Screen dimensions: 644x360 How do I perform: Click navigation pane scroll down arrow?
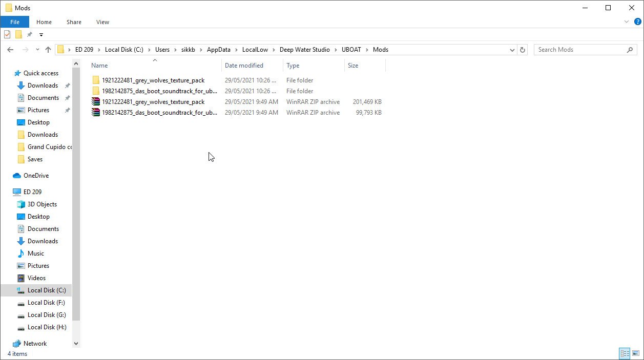pyautogui.click(x=76, y=344)
